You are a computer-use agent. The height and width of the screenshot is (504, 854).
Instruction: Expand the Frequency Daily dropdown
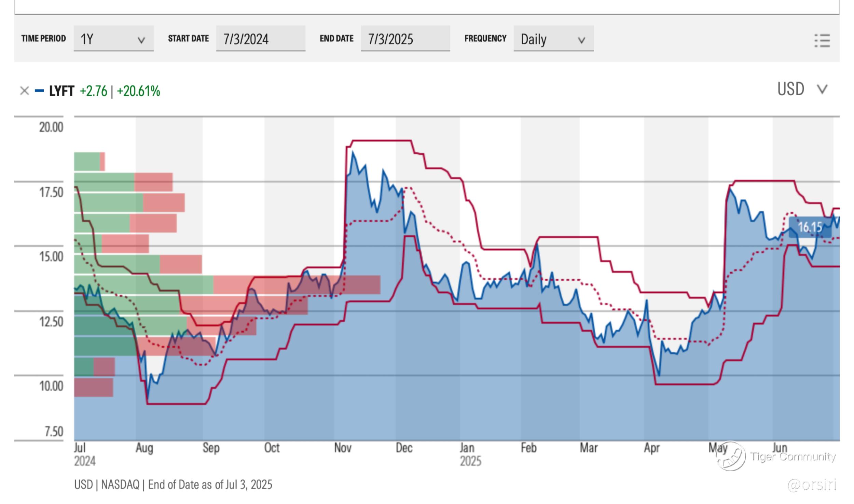click(x=553, y=39)
